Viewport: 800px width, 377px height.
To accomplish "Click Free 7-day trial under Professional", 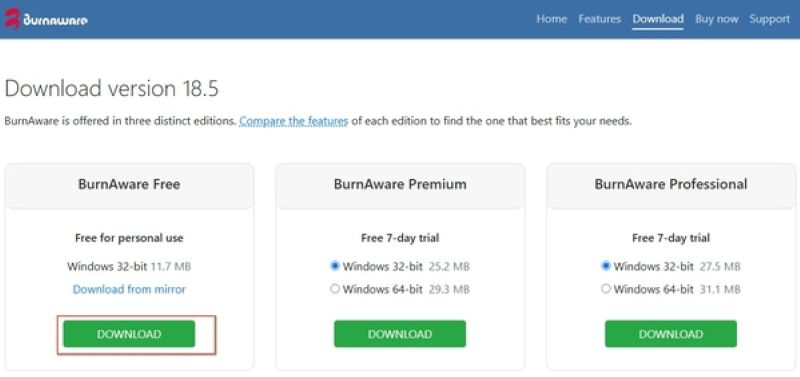I will pyautogui.click(x=671, y=238).
